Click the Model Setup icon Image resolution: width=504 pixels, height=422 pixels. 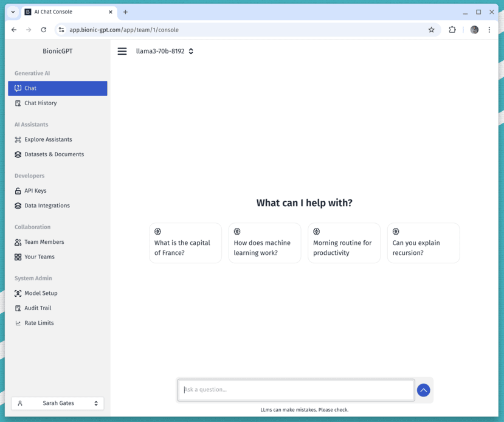(x=18, y=293)
